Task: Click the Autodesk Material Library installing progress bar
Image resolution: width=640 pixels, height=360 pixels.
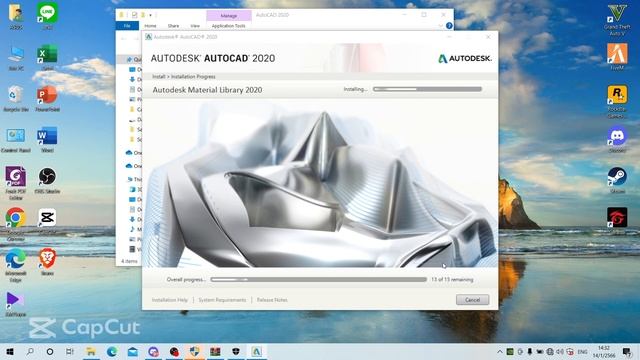Action: (427, 89)
